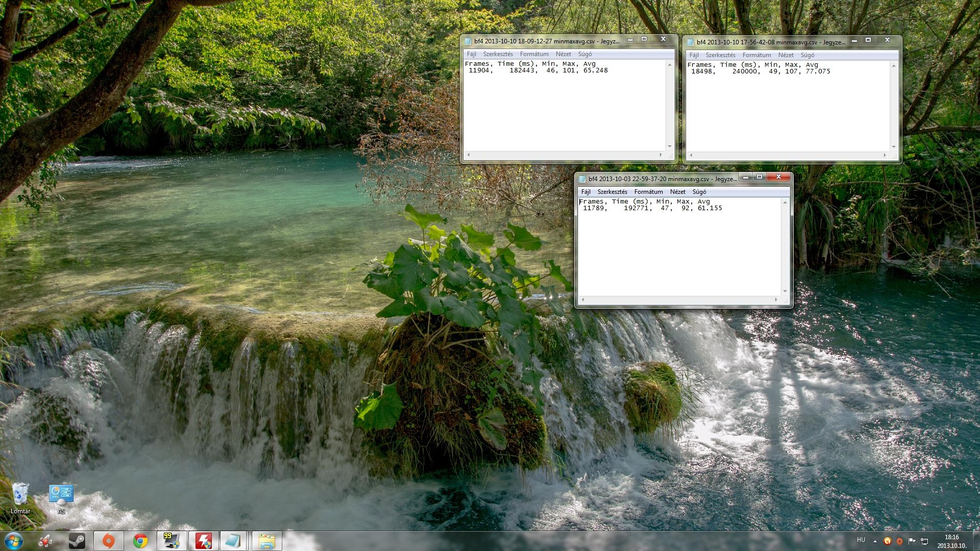Click the network status tray icon
This screenshot has height=551, width=980.
(x=924, y=541)
